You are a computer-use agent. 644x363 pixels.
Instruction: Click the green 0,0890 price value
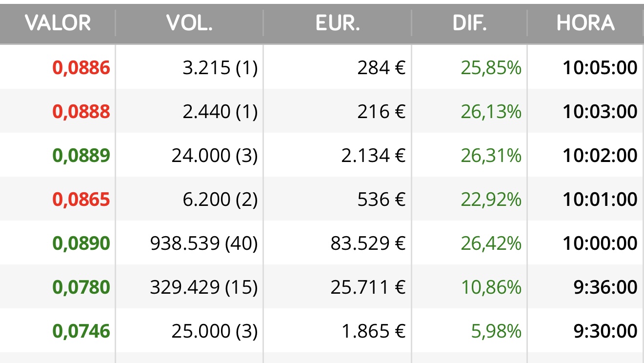[81, 243]
